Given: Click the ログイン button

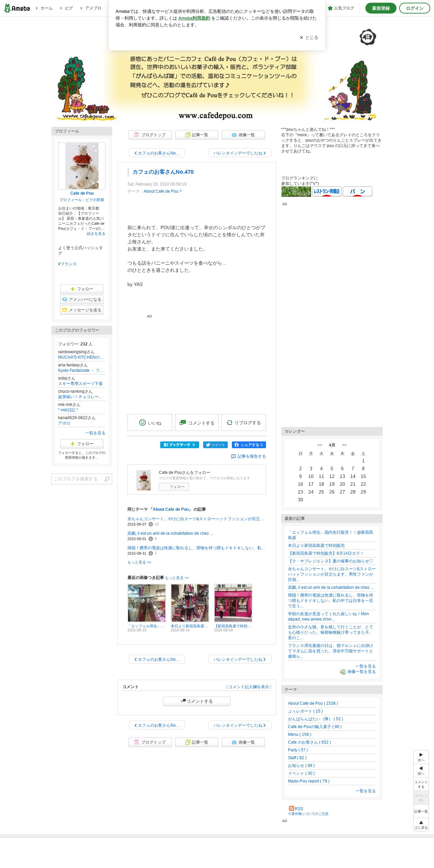Looking at the screenshot, I should (414, 8).
